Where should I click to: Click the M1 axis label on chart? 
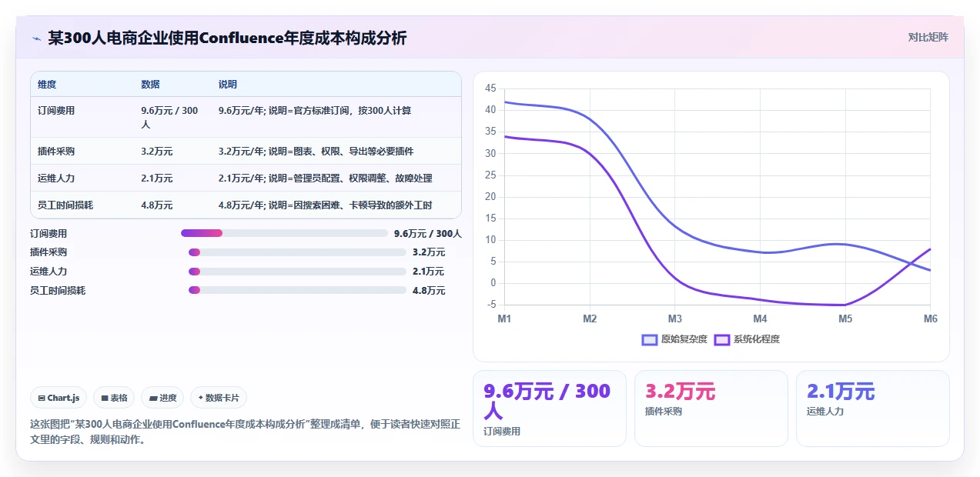(505, 319)
